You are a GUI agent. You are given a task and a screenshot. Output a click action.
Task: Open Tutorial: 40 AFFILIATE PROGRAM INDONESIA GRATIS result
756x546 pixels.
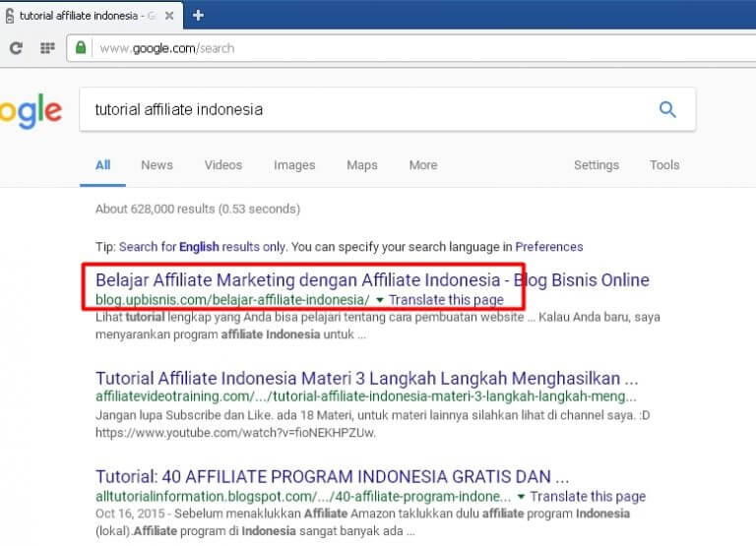332,476
